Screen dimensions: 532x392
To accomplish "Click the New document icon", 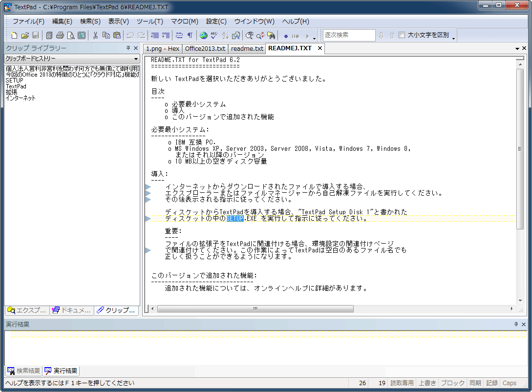I will pos(14,35).
